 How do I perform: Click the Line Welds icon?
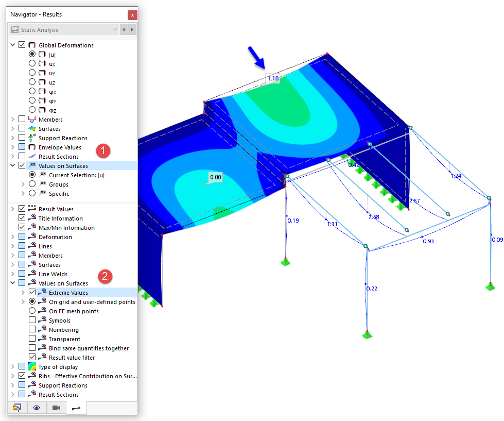(32, 274)
